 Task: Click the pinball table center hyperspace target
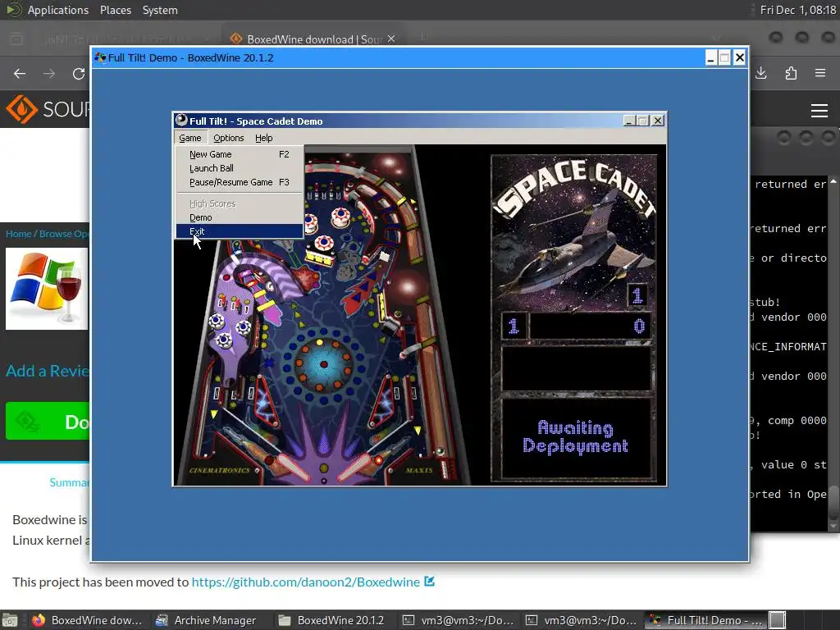click(323, 364)
